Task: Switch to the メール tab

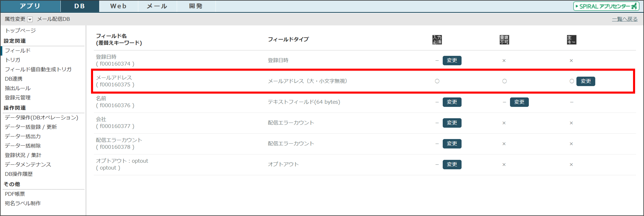Action: point(157,6)
